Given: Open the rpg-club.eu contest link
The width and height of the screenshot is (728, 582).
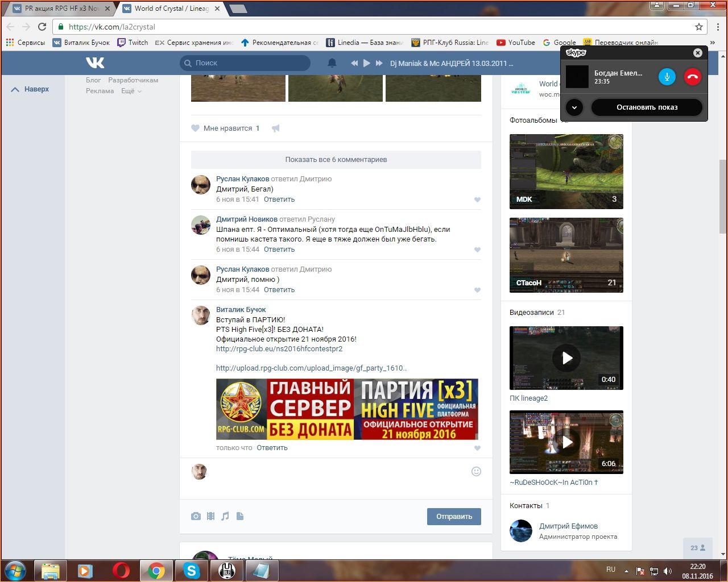Looking at the screenshot, I should 279,349.
